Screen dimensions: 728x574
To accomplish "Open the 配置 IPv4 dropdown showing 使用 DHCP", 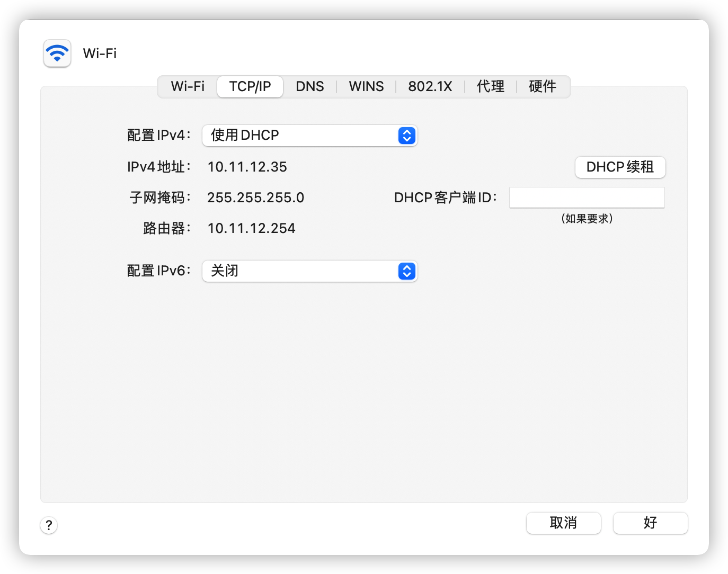I will click(310, 136).
